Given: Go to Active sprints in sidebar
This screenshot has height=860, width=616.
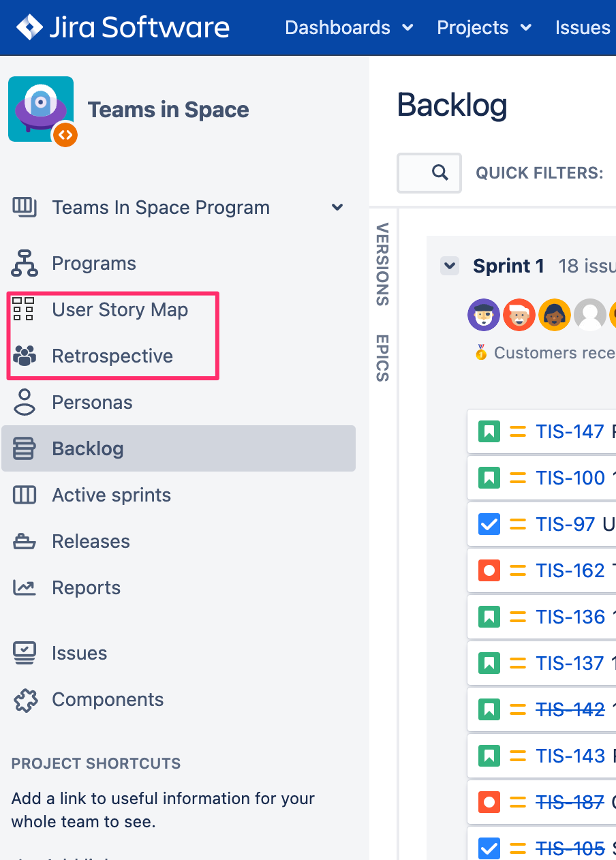Looking at the screenshot, I should coord(111,495).
